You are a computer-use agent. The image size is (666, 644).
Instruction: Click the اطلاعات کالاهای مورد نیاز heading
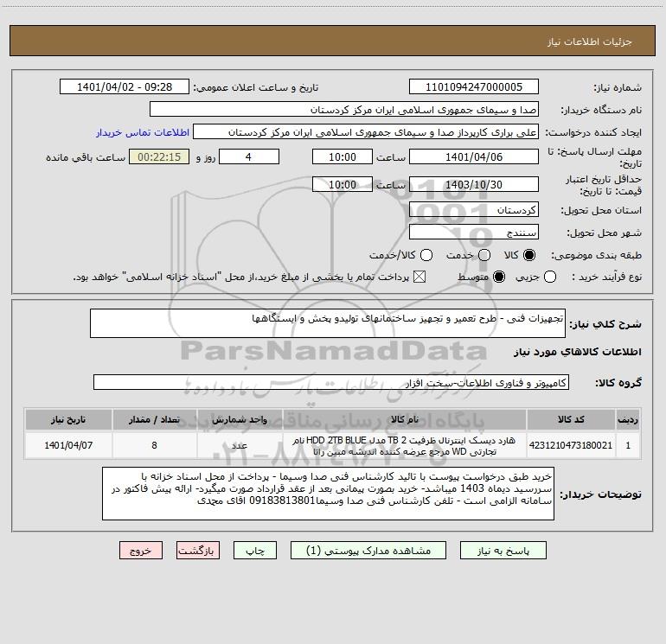[577, 352]
